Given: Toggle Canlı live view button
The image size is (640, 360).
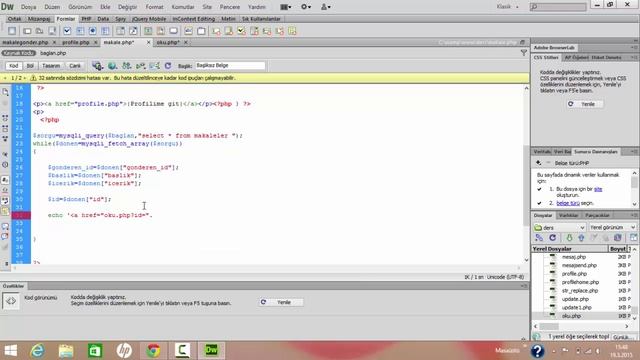Looking at the screenshot, I should (75, 66).
